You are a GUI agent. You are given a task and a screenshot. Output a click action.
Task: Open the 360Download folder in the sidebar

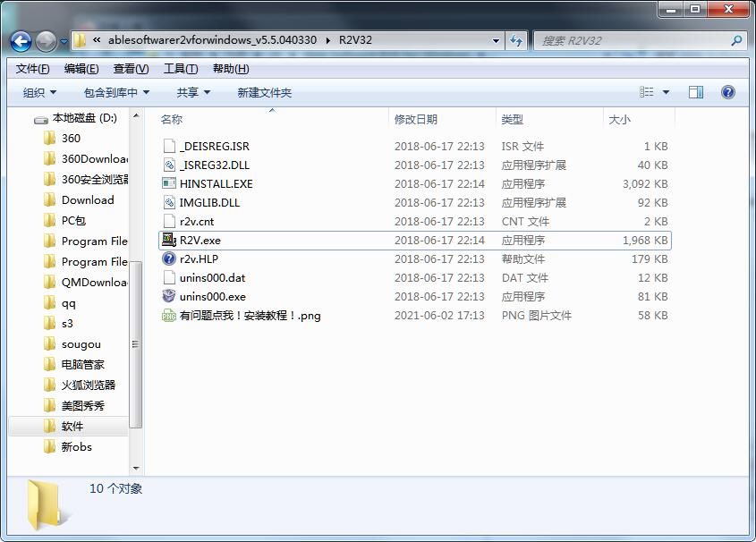86,159
